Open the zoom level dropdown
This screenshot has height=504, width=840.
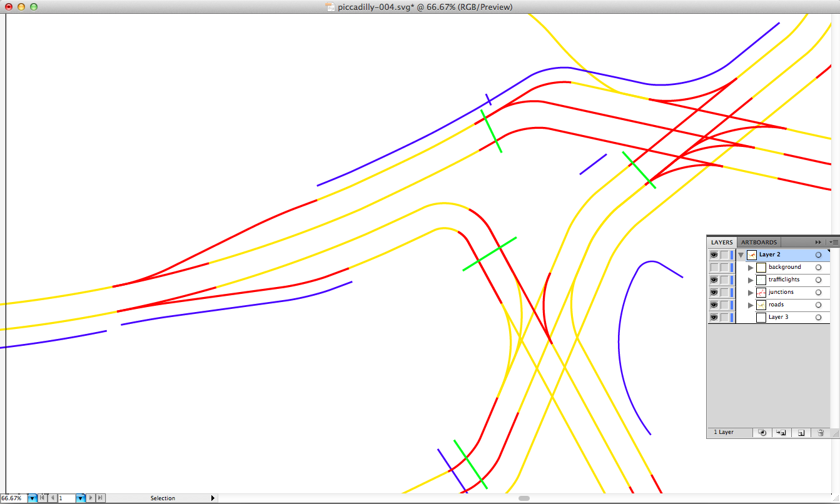click(32, 498)
